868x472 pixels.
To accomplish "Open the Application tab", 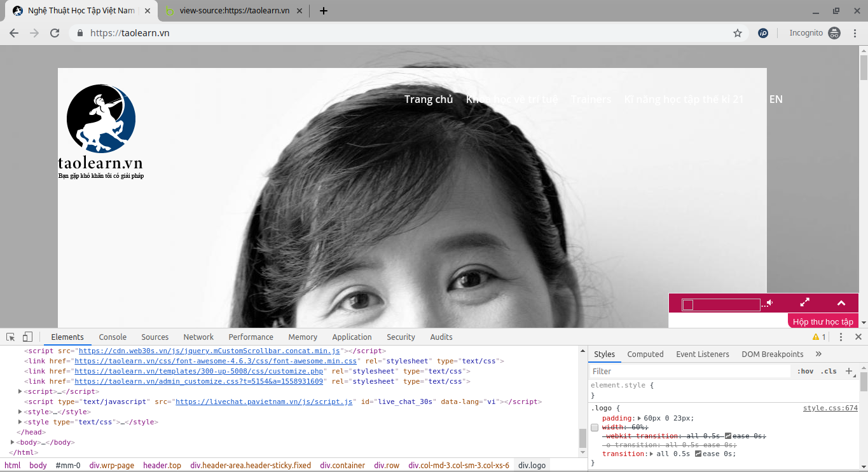I will [x=352, y=337].
